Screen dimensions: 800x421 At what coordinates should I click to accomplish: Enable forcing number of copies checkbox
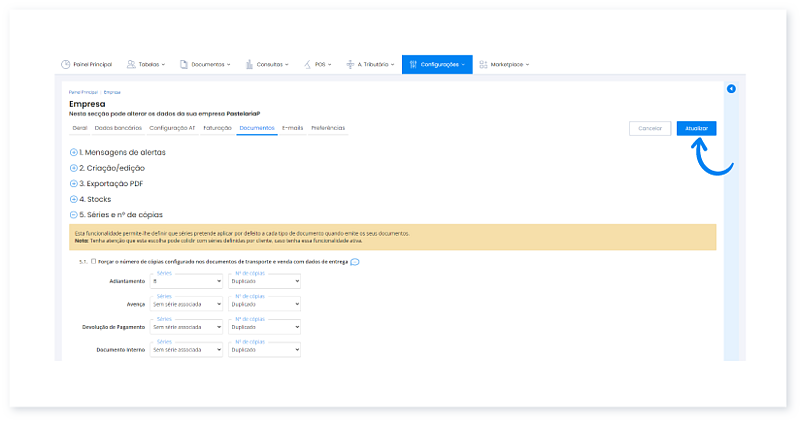(93, 262)
